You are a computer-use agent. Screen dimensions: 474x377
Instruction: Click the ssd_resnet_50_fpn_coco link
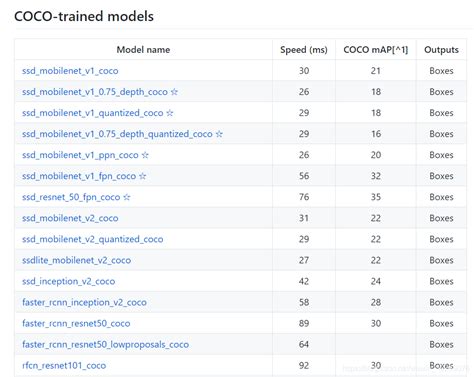click(x=71, y=197)
